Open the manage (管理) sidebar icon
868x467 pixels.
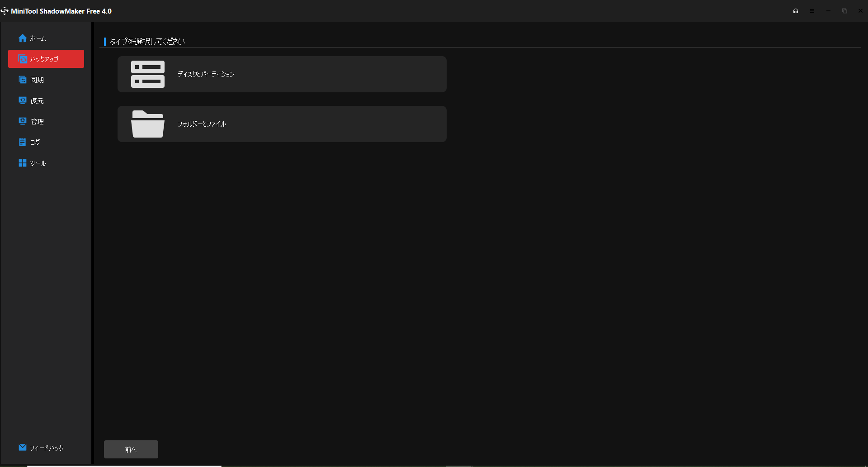point(22,121)
